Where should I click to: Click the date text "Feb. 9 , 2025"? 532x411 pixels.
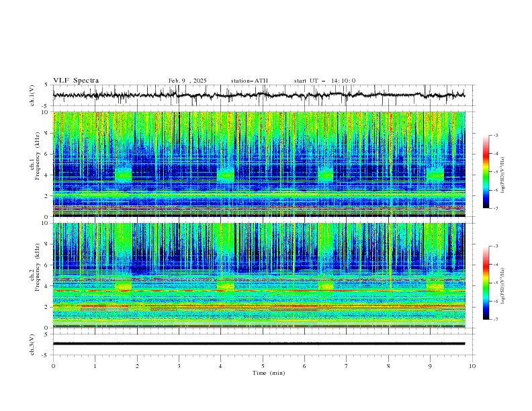tap(187, 81)
